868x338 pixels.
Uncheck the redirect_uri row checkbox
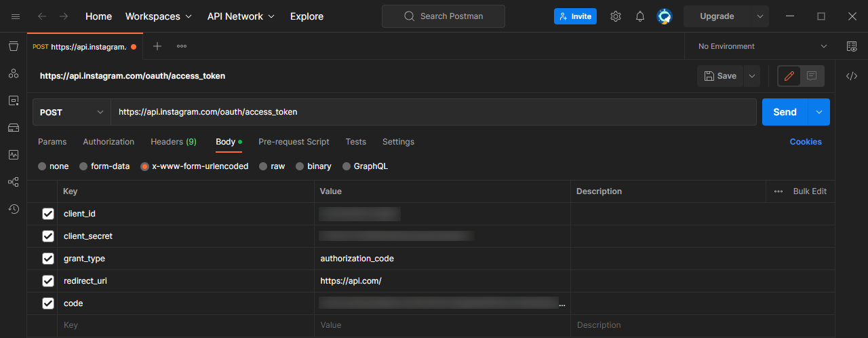click(48, 281)
